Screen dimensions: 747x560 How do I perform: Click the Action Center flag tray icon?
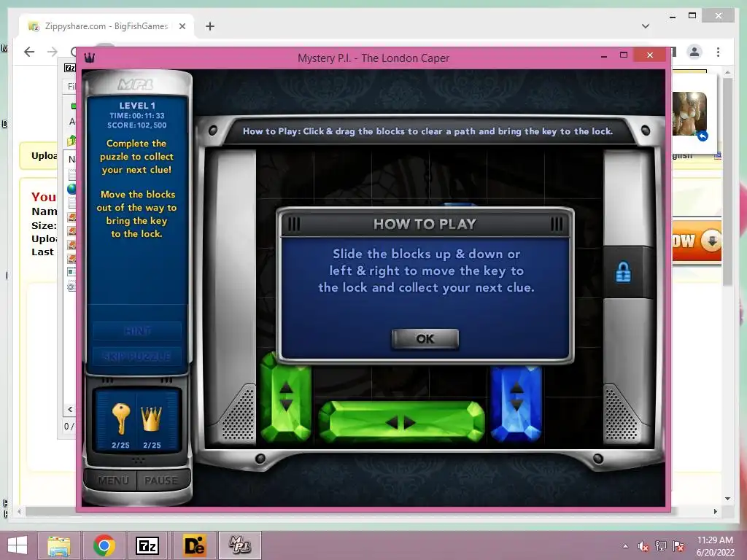coord(678,546)
